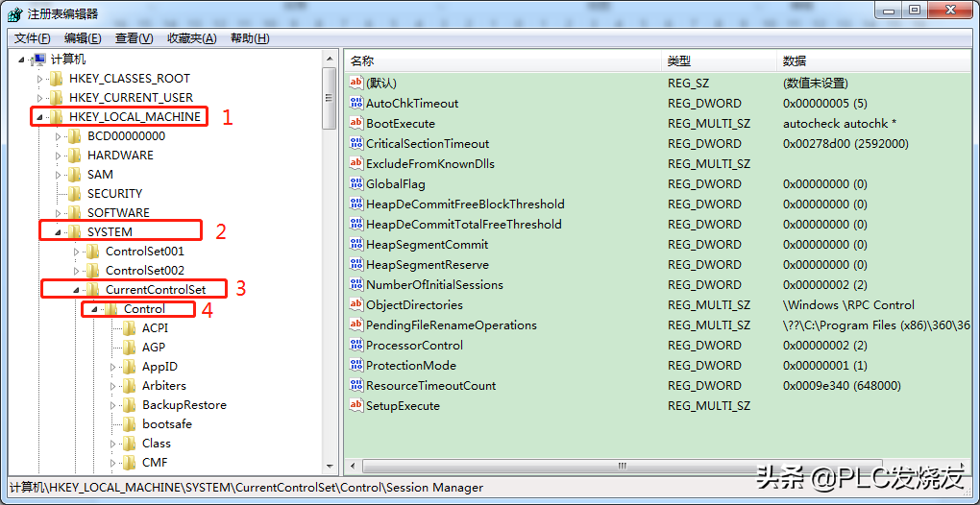Click the DWORD icon beside GlobalFlag

pyautogui.click(x=356, y=183)
